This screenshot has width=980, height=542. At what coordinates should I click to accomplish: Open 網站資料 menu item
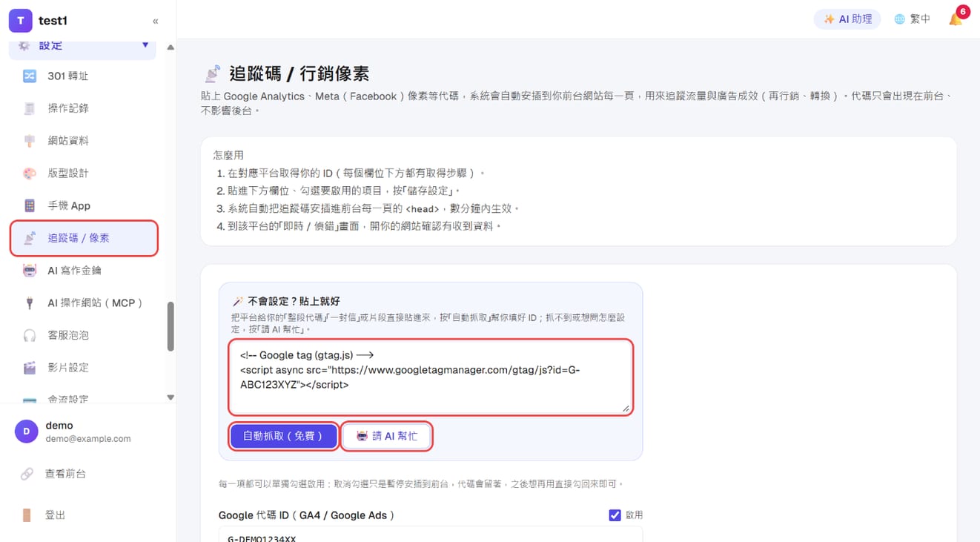coord(83,141)
